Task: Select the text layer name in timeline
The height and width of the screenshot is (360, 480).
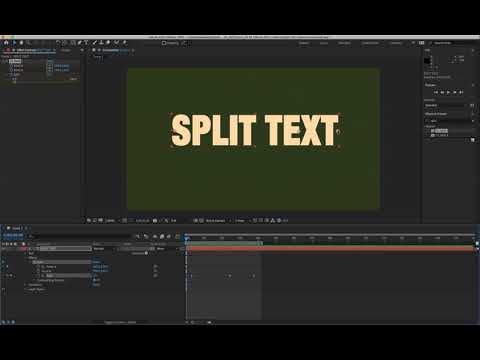Action: (65, 249)
